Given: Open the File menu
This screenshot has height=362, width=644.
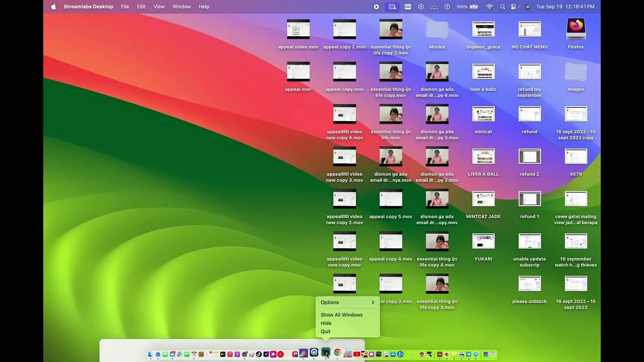Looking at the screenshot, I should pos(125,7).
